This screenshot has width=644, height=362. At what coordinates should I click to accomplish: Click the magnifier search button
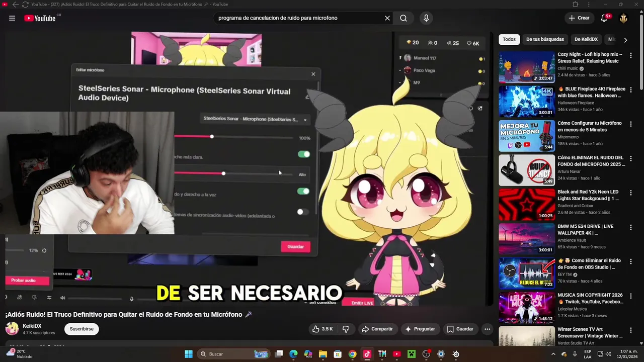(x=404, y=18)
